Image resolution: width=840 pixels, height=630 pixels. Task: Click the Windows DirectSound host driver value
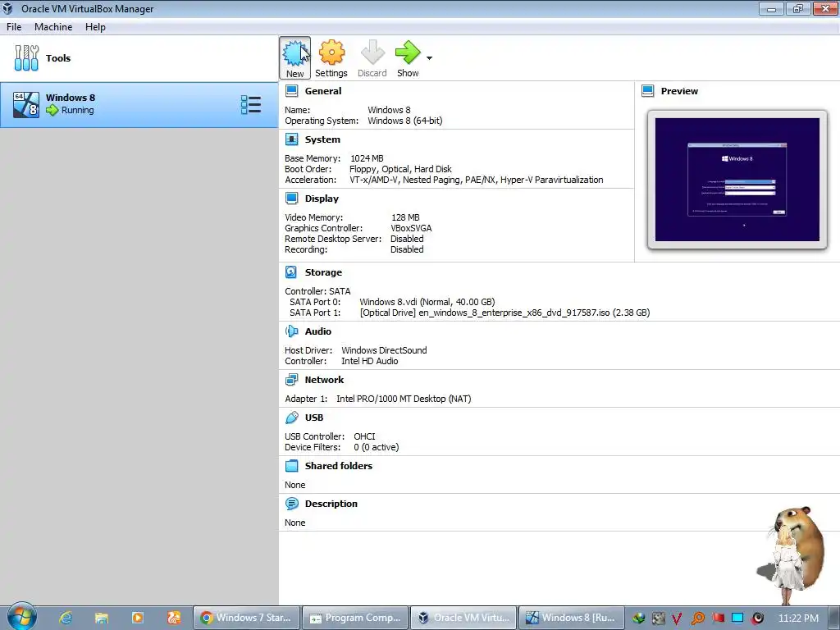point(384,350)
